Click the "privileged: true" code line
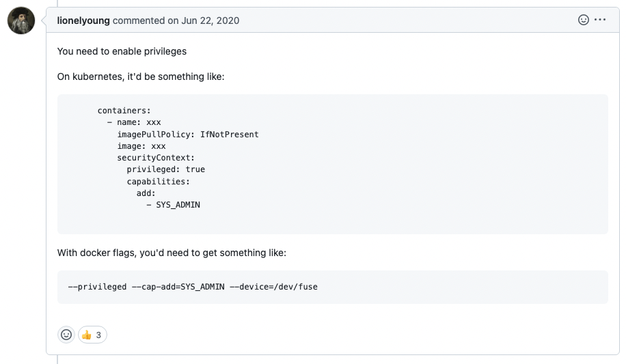Screen dimensions: 626x364 coord(165,169)
